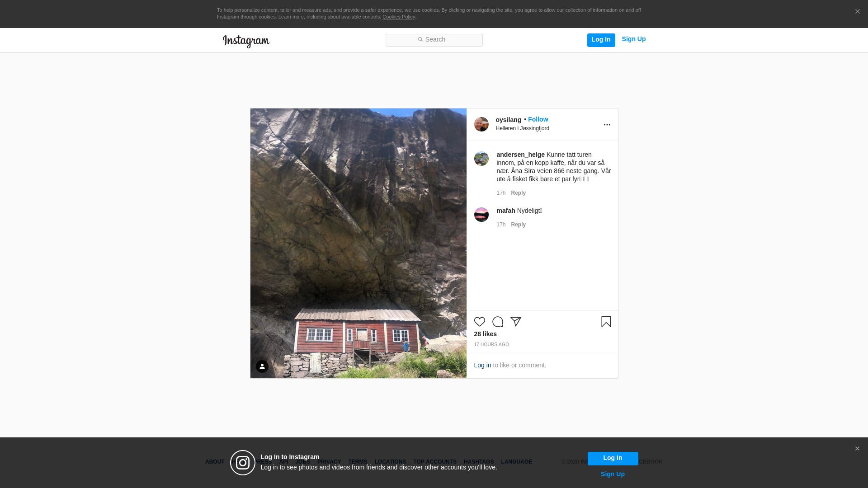The height and width of the screenshot is (488, 868).
Task: Open the three-dot more options menu
Action: pyautogui.click(x=607, y=125)
